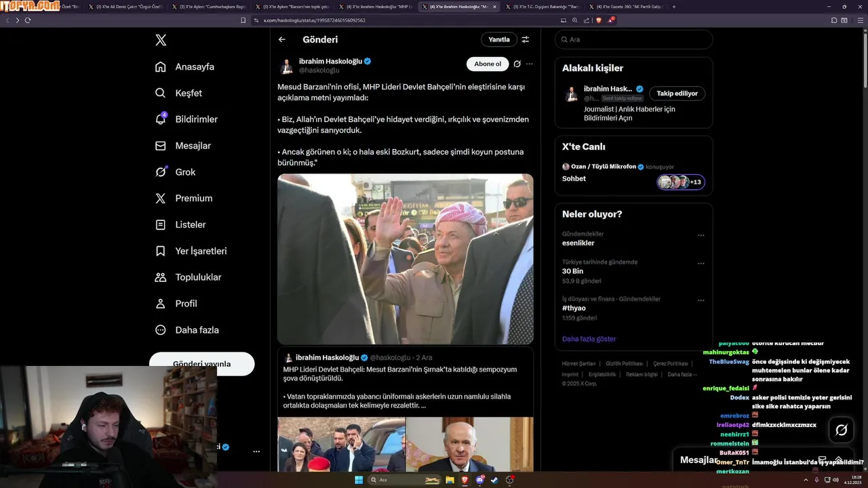Expand the Mesajlar drawer at the bottom
The height and width of the screenshot is (488, 868).
tap(839, 460)
